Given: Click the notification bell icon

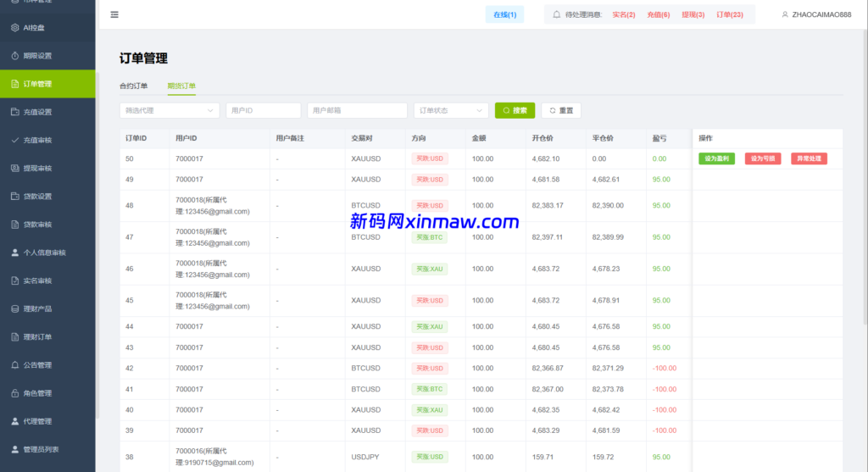Looking at the screenshot, I should point(556,14).
